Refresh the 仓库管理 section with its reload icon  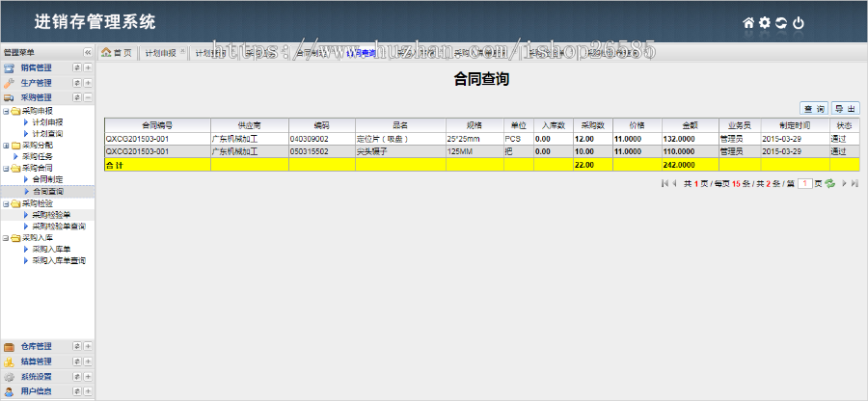pyautogui.click(x=77, y=347)
